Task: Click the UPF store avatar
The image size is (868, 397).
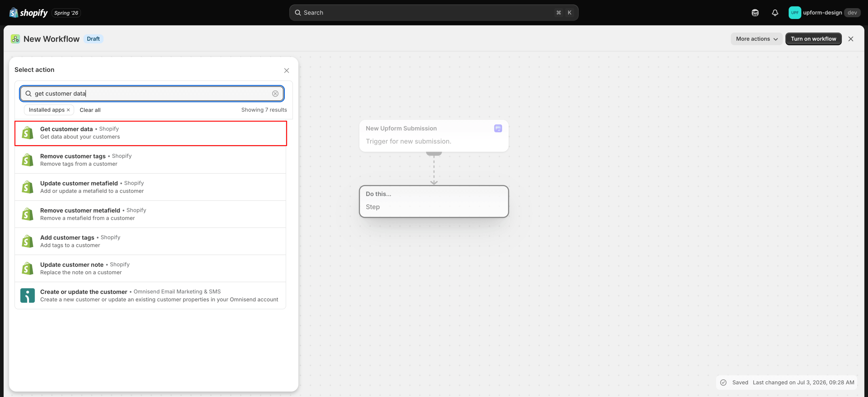Action: click(795, 13)
